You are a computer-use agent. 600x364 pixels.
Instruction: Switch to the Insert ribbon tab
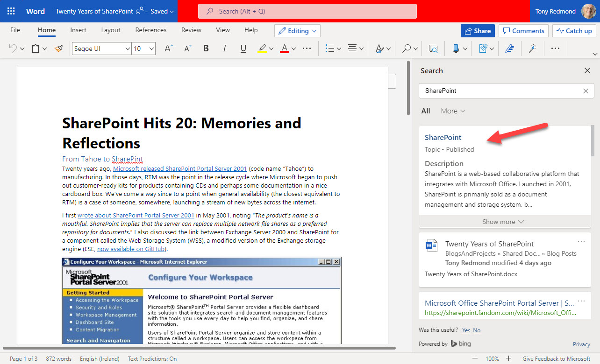(x=78, y=29)
